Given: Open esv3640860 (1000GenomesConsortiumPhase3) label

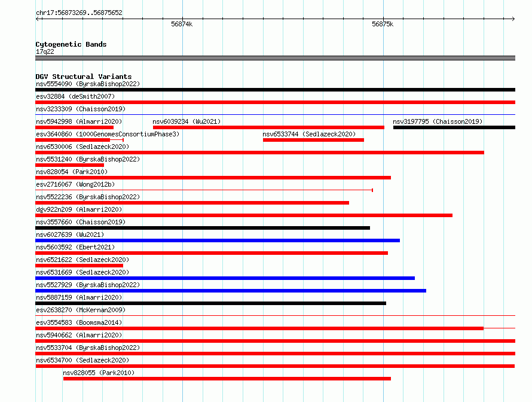Looking at the screenshot, I should pos(108,134).
